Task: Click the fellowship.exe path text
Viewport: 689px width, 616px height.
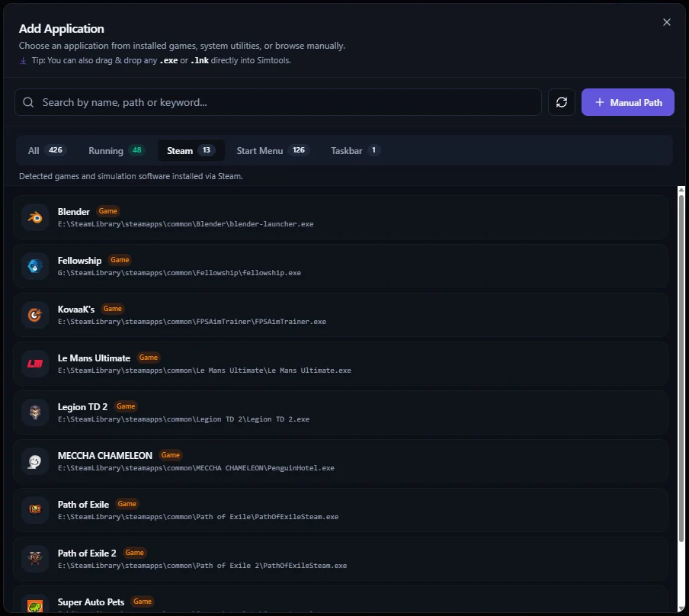Action: (x=179, y=273)
